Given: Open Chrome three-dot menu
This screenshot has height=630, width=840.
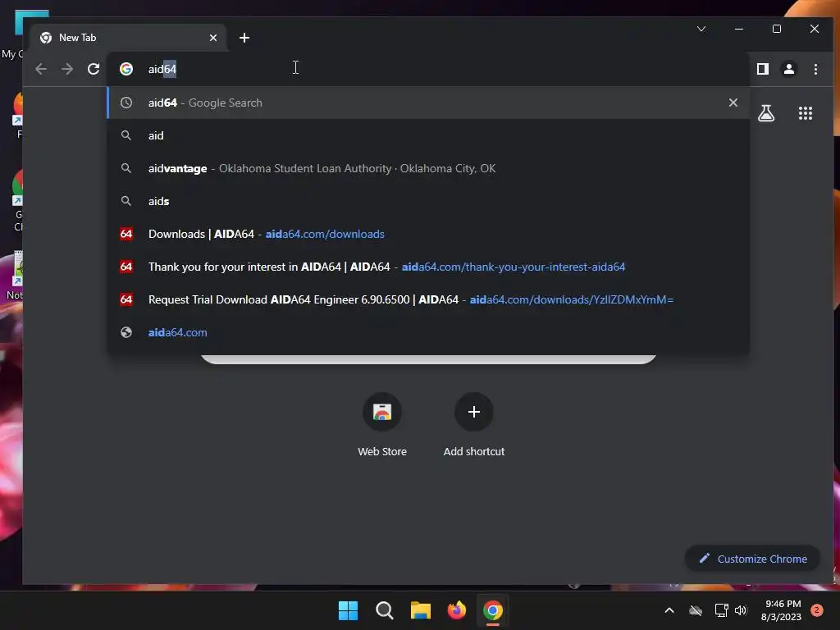Looking at the screenshot, I should (815, 69).
